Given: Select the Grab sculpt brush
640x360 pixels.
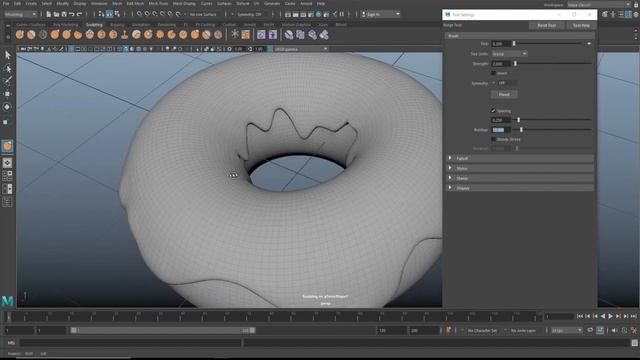Looking at the screenshot, I should pyautogui.click(x=55, y=35).
